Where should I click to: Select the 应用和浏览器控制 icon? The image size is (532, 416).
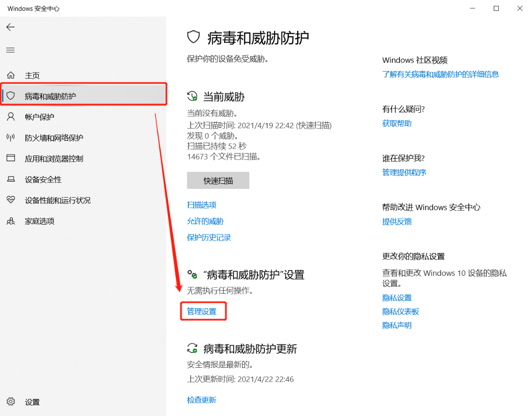[10, 159]
